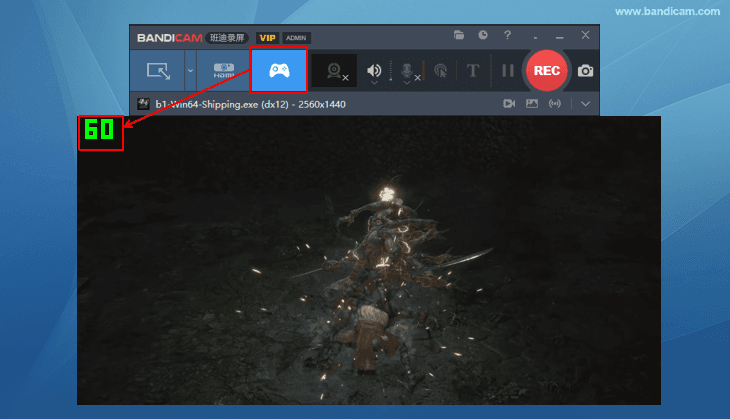
Task: Open the scheduled recording clock icon
Action: [483, 35]
